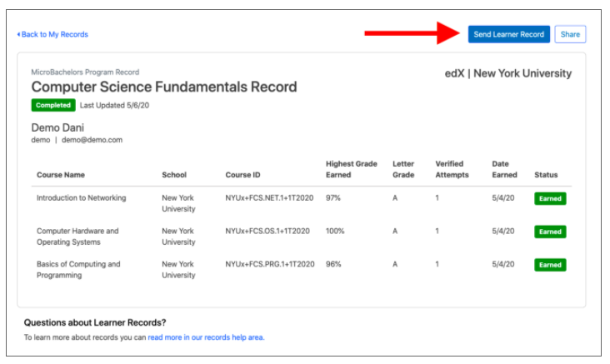Image resolution: width=610 pixels, height=364 pixels.
Task: Click course ID NYUx+FCS.NET.1+1T2020
Action: (x=267, y=198)
